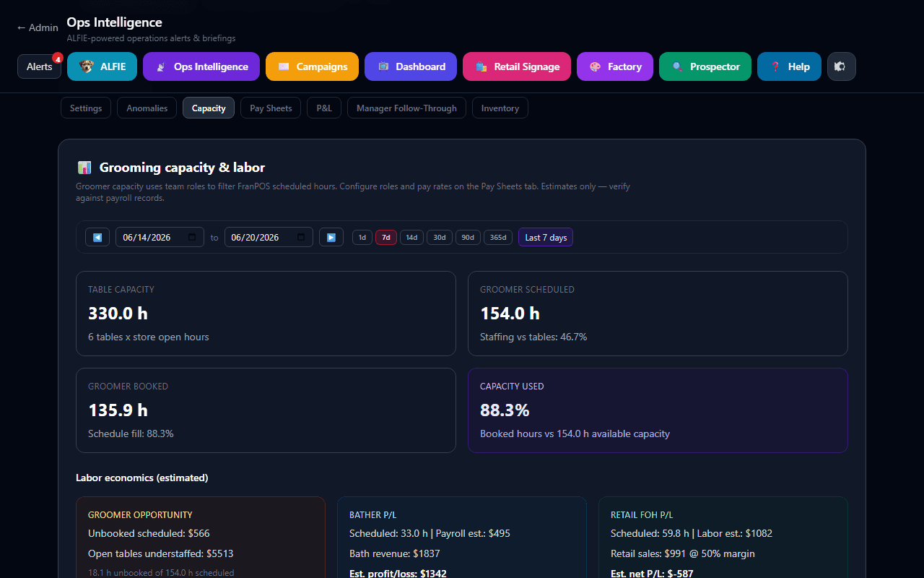Click 'Schedule fill: 88.3%' text
The image size is (924, 578).
tap(131, 433)
